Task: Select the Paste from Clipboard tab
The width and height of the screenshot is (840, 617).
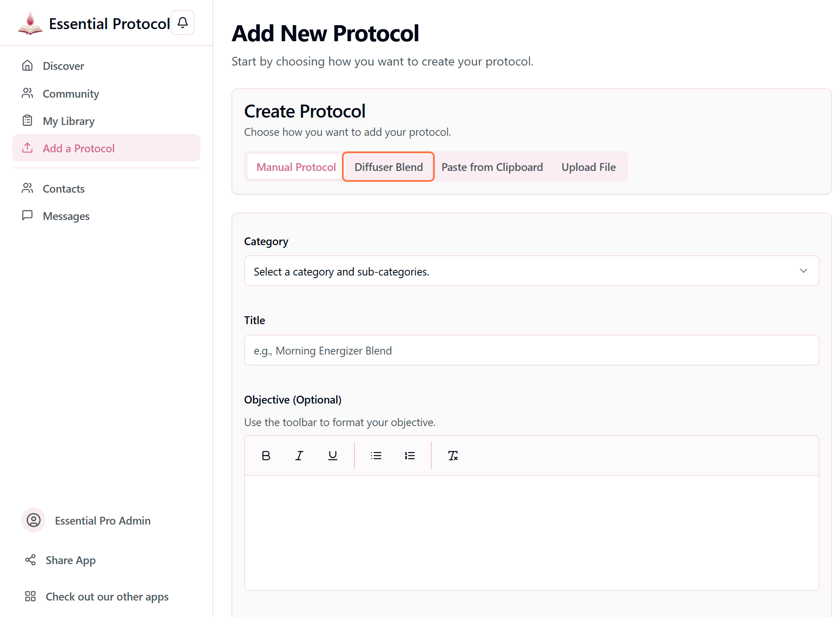Action: click(x=492, y=167)
